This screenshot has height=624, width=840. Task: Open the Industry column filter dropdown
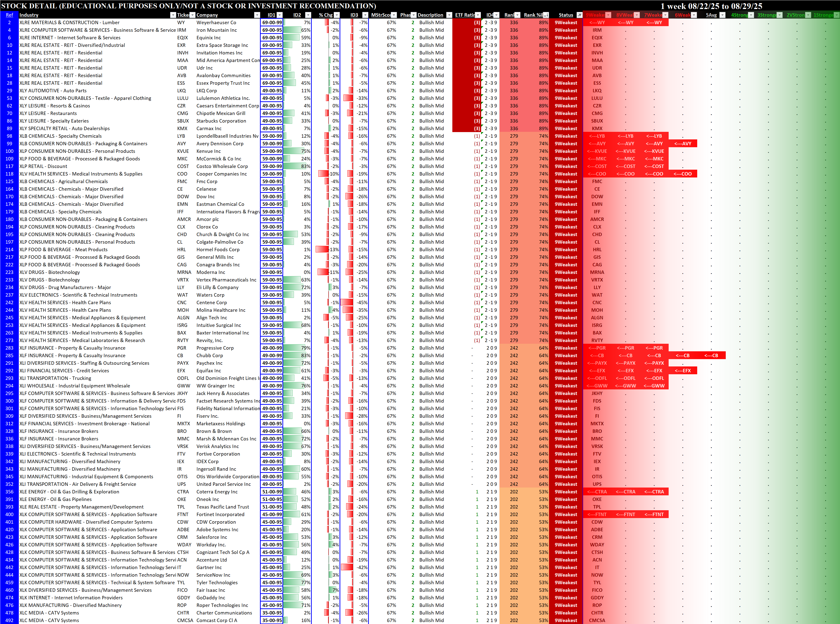pos(173,15)
